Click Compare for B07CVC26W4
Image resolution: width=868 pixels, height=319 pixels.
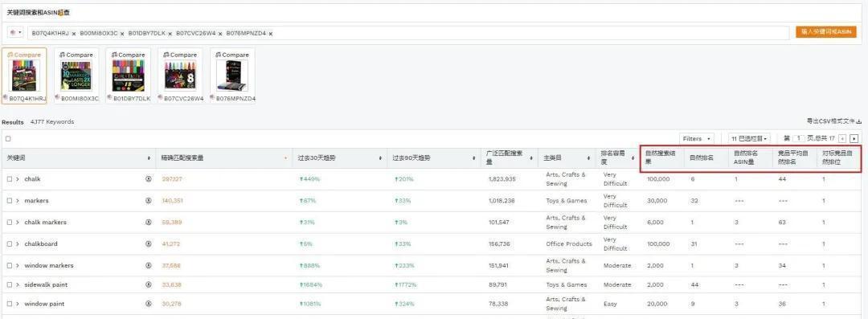[180, 55]
